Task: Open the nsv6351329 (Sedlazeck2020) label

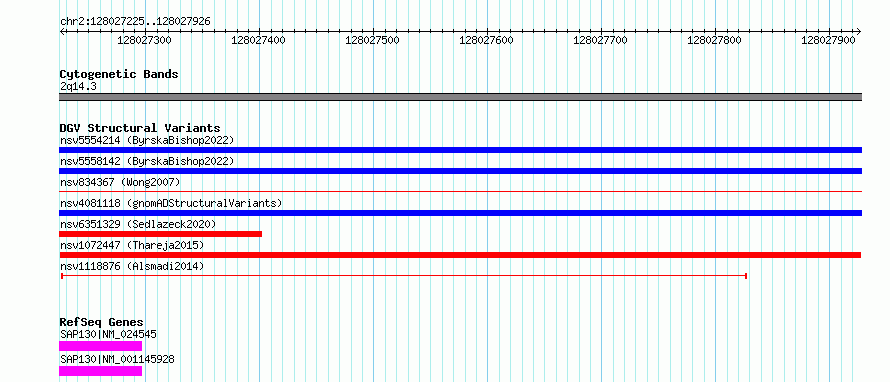Action: click(138, 224)
